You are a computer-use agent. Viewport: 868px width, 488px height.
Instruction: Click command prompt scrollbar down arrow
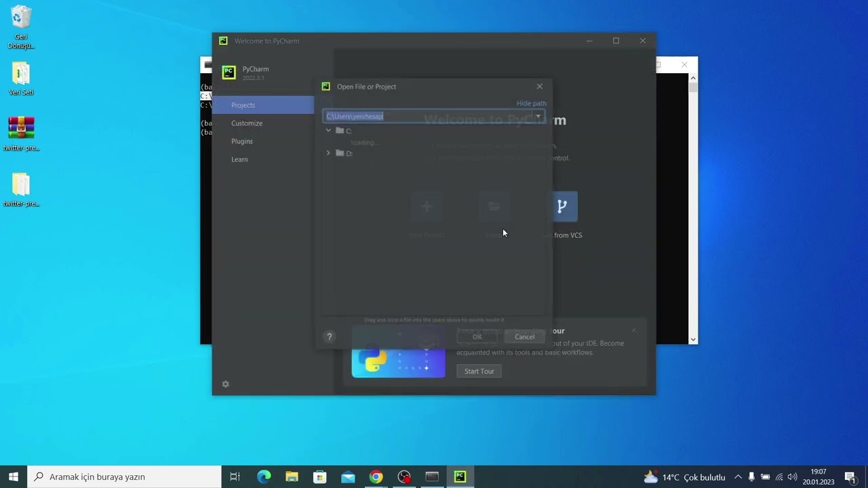pyautogui.click(x=693, y=340)
